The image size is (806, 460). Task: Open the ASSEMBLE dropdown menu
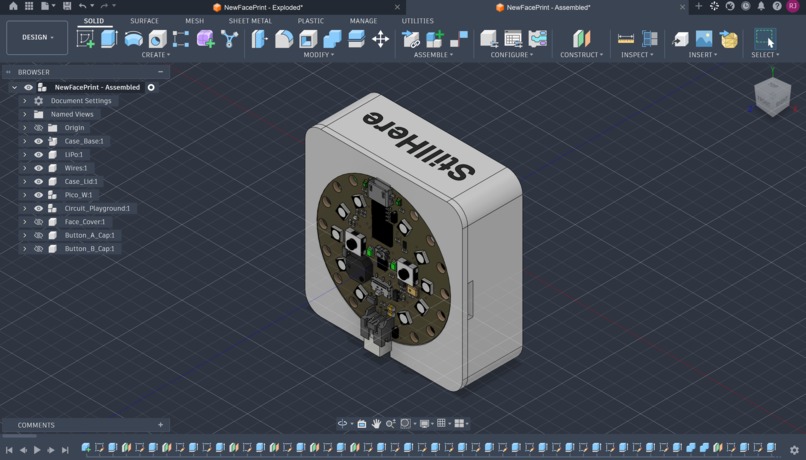tap(433, 54)
